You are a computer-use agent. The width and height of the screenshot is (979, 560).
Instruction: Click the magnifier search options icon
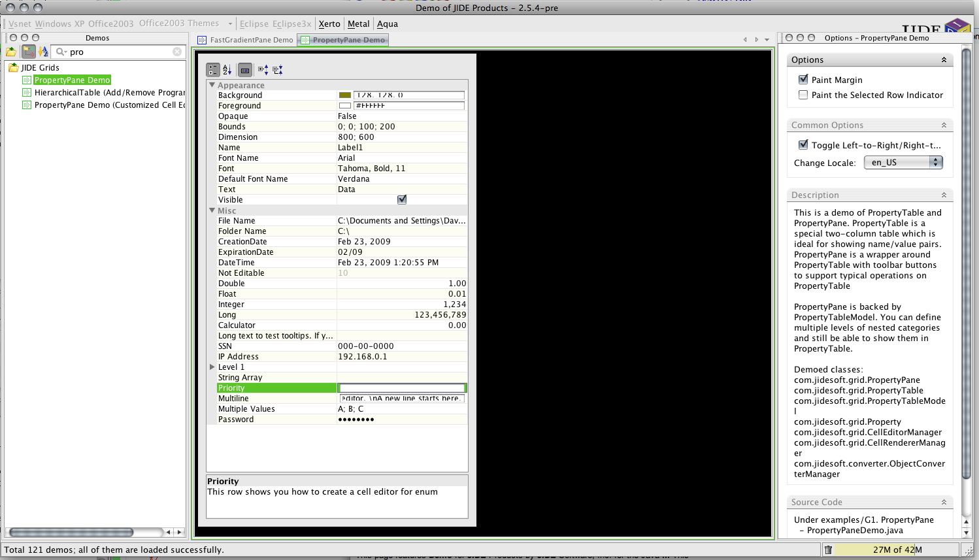click(61, 52)
